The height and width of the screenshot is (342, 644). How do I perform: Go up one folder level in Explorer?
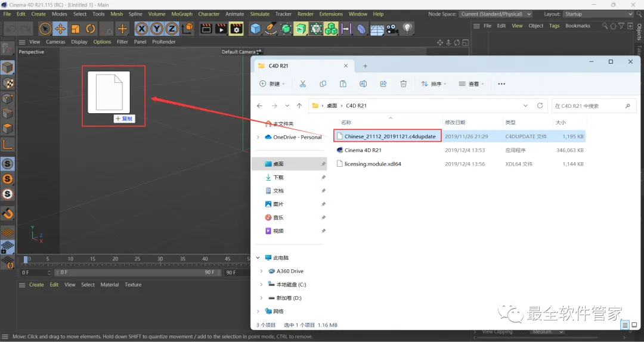tap(299, 105)
